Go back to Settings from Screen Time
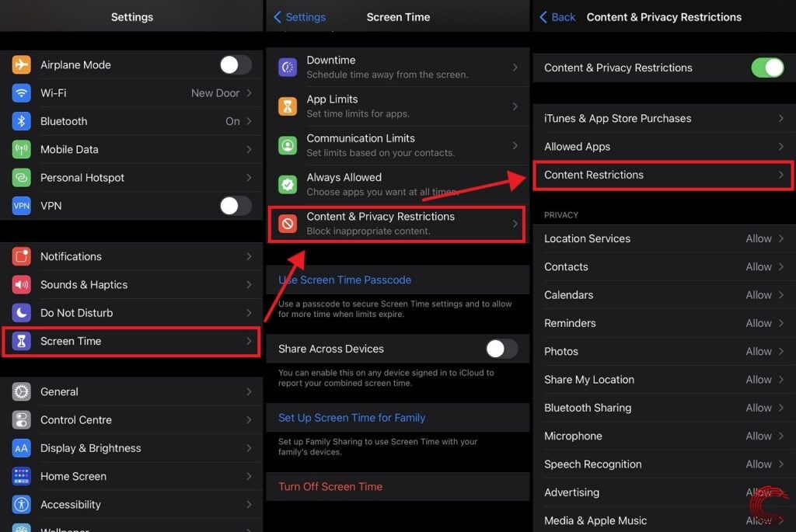The image size is (796, 532). click(299, 17)
